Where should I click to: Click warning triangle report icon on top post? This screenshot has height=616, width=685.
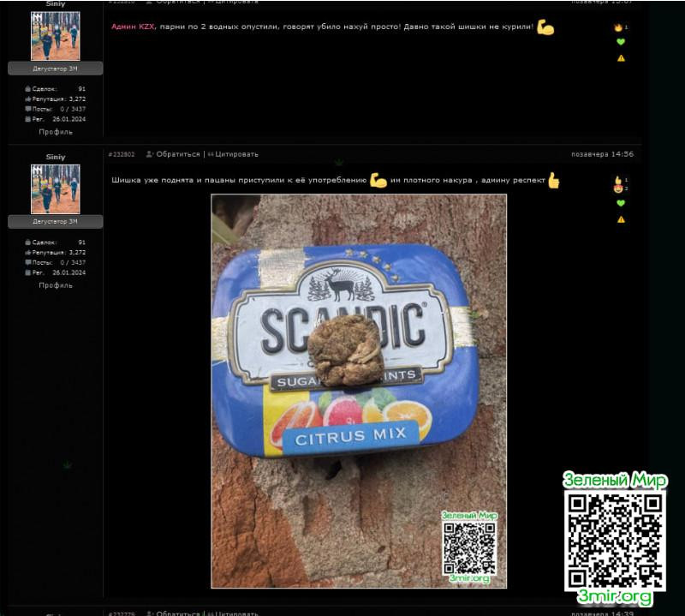[x=621, y=58]
